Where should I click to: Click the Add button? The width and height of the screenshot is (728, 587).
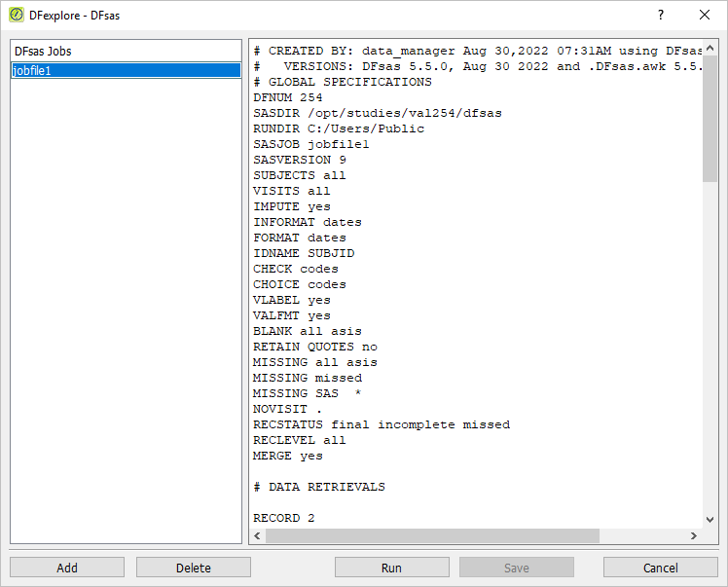pyautogui.click(x=67, y=568)
